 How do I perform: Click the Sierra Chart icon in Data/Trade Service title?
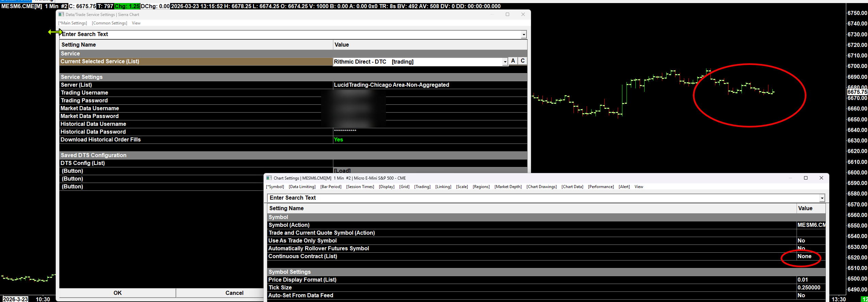pos(61,14)
